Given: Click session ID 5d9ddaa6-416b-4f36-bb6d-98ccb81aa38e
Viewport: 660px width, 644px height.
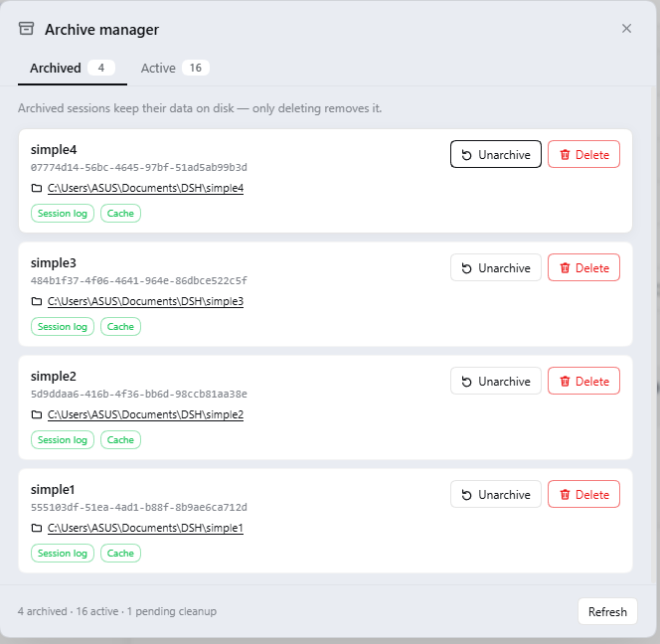Looking at the screenshot, I should (139, 394).
